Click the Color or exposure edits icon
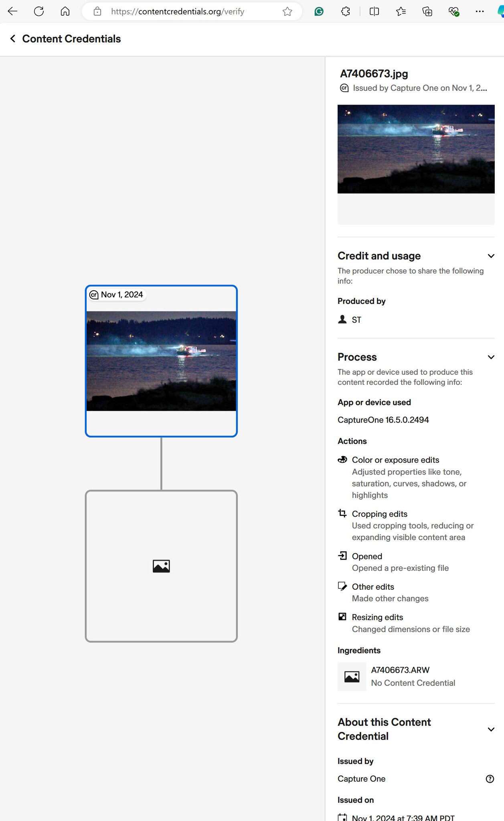The height and width of the screenshot is (821, 504). click(342, 460)
